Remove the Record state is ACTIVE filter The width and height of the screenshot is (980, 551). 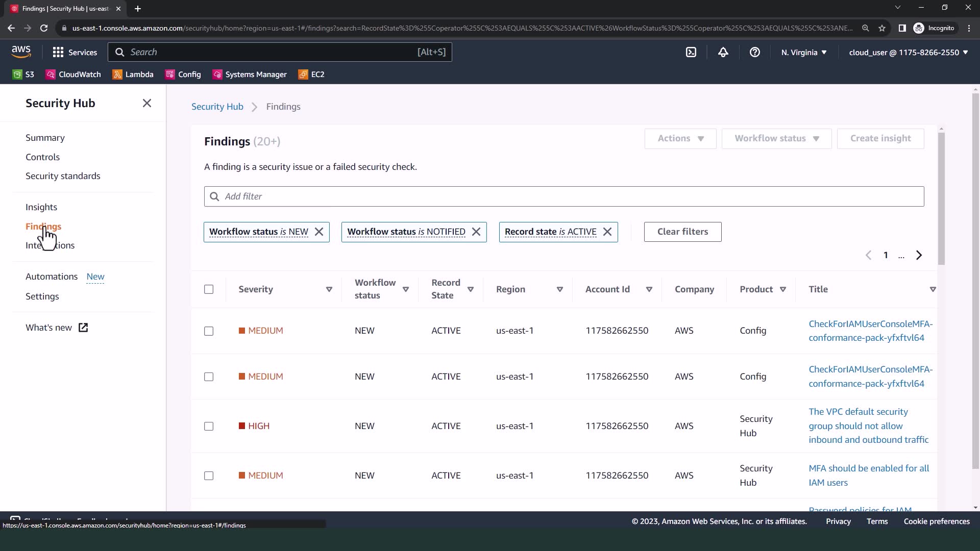[x=607, y=232]
